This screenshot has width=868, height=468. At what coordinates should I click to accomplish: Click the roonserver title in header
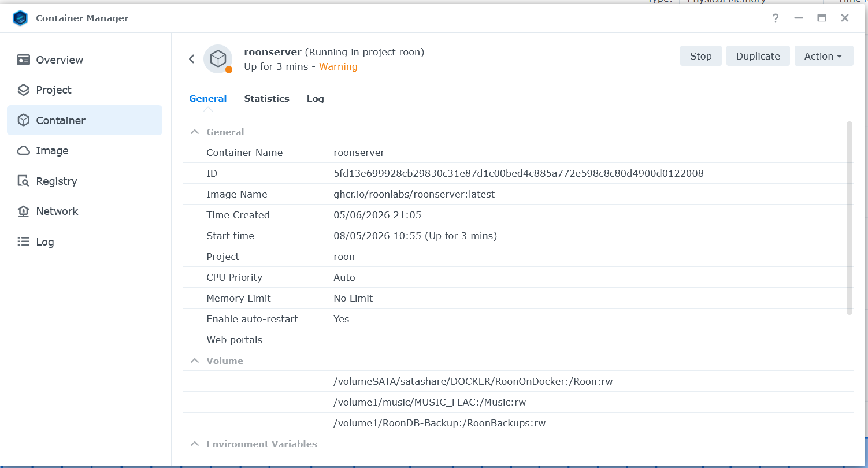point(273,52)
